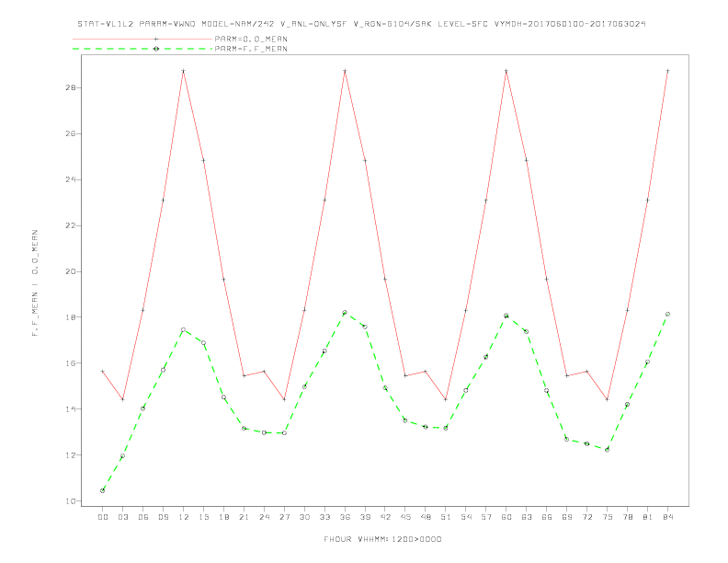This screenshot has width=728, height=563.
Task: Click the red data point at hour 03
Action: click(x=122, y=399)
